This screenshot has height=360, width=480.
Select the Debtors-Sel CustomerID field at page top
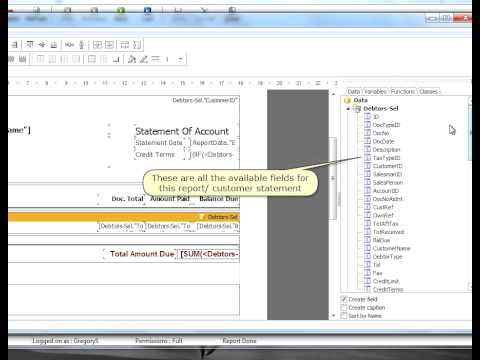pos(205,100)
